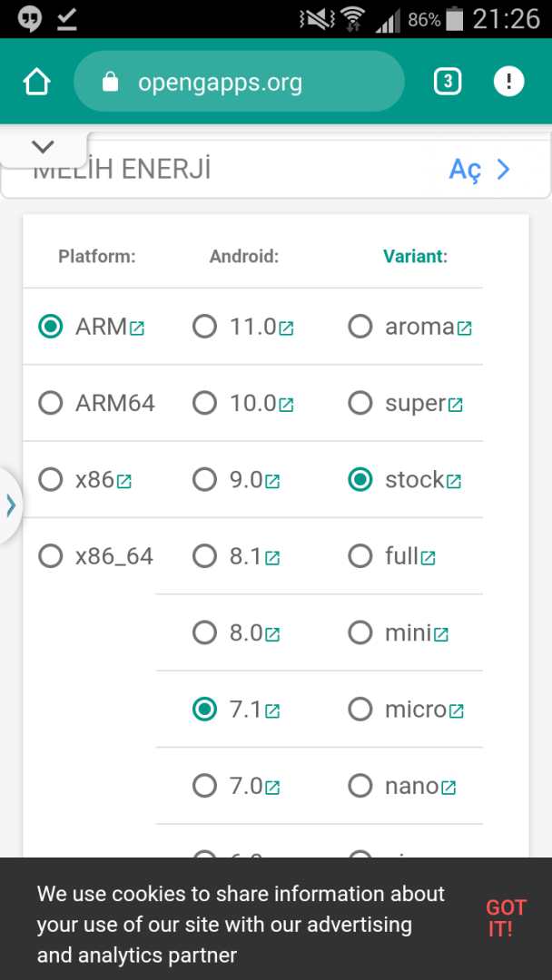552x980 pixels.
Task: Open external info link beside ARM
Action: 137,328
